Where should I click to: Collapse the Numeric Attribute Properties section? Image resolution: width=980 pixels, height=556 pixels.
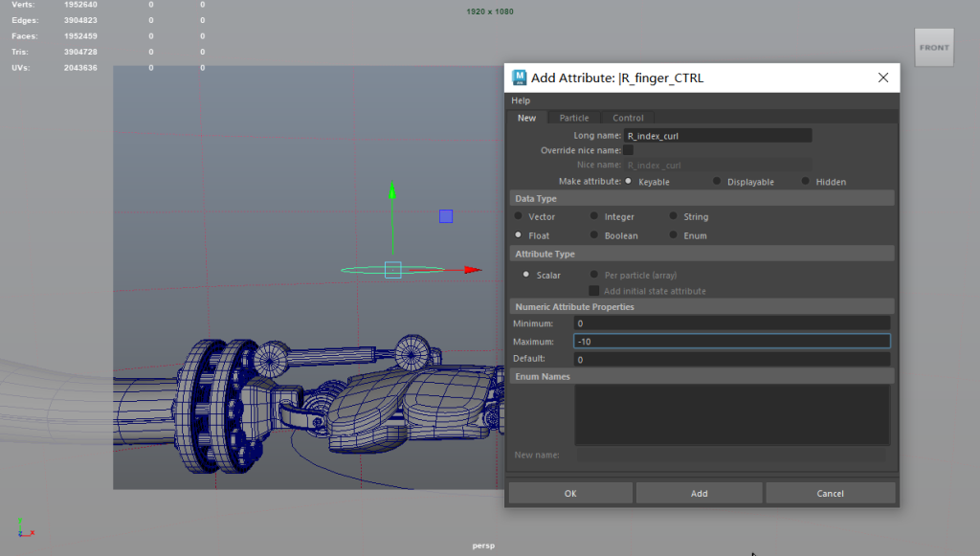tap(702, 307)
